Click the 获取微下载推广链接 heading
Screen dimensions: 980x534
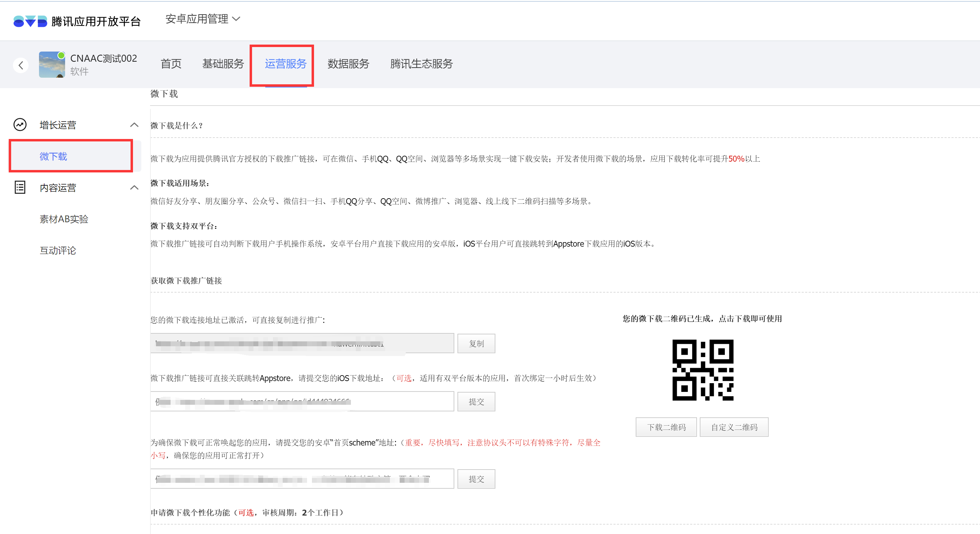[x=186, y=280]
